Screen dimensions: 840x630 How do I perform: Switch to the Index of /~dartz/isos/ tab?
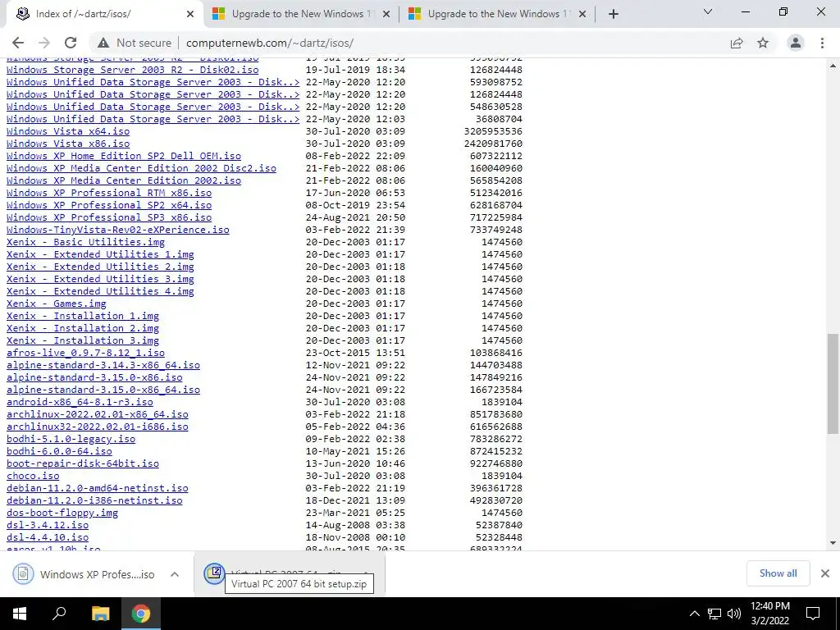(102, 14)
